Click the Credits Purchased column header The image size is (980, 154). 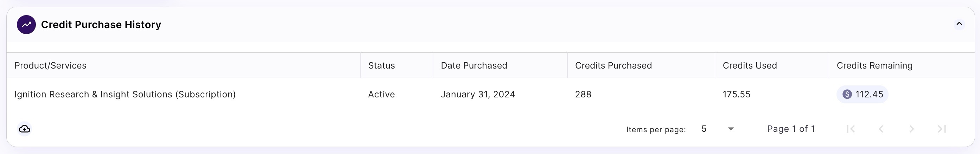click(613, 65)
